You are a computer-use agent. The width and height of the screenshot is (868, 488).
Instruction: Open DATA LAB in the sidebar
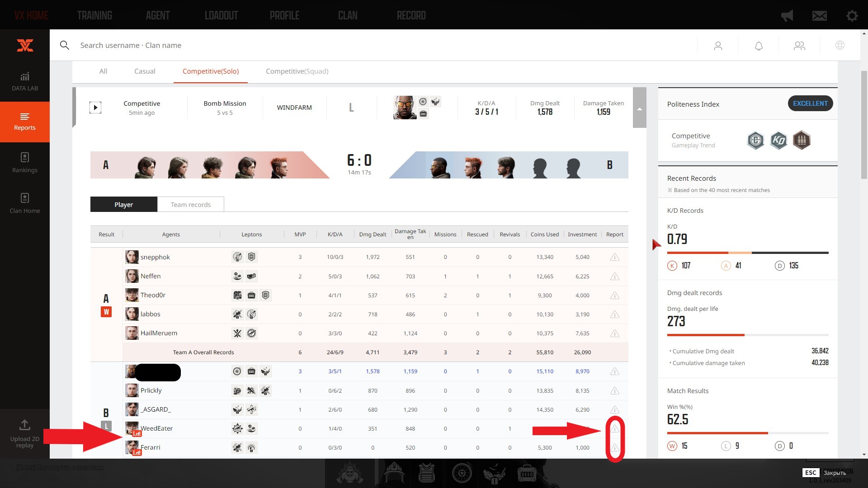click(x=25, y=81)
